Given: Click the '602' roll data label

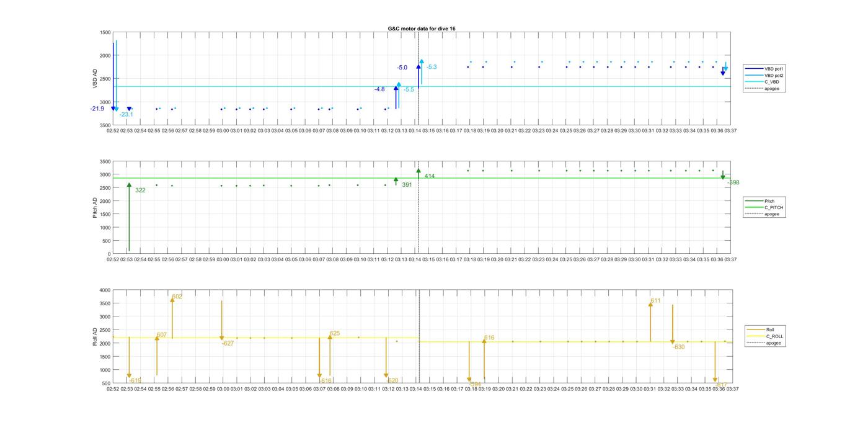Looking at the screenshot, I should click(177, 297).
